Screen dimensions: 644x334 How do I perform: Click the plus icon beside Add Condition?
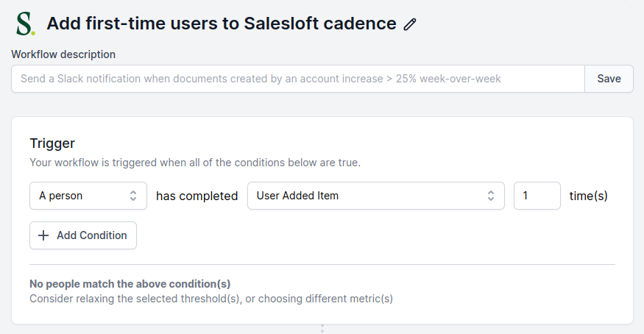coord(43,235)
